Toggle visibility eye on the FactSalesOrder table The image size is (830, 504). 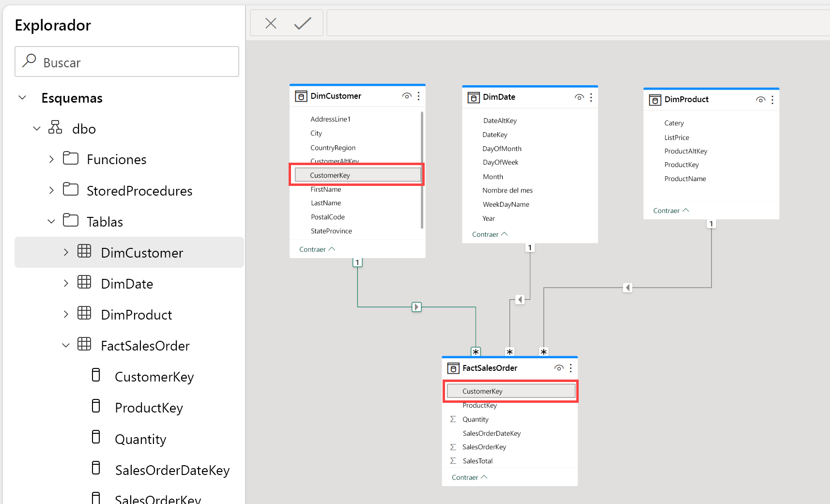click(x=559, y=368)
